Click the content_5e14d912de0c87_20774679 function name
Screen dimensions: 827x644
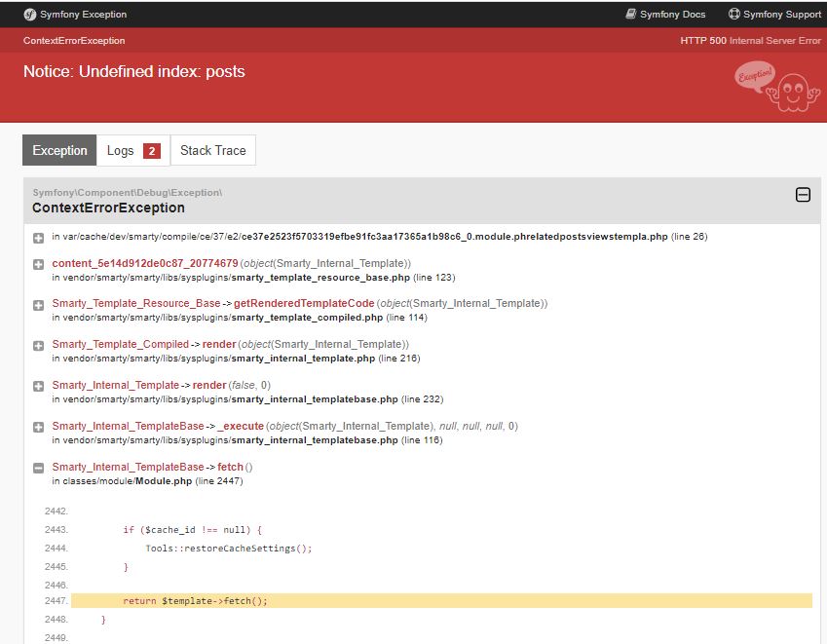pos(145,263)
